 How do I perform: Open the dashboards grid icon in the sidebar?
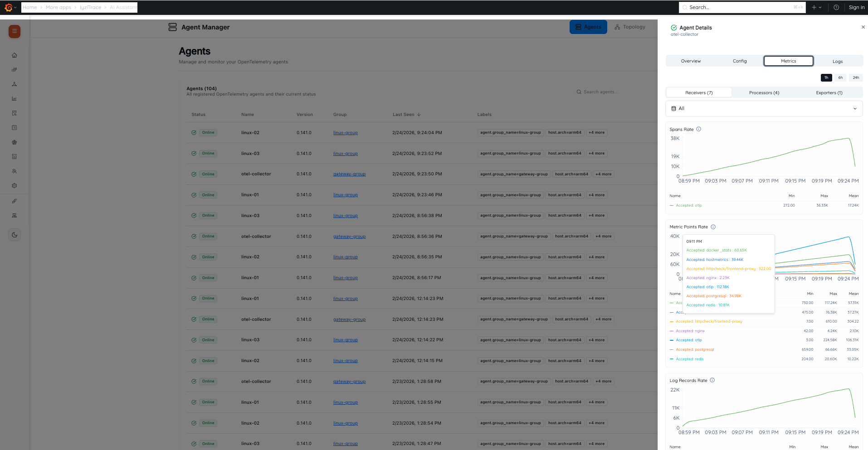pyautogui.click(x=14, y=69)
